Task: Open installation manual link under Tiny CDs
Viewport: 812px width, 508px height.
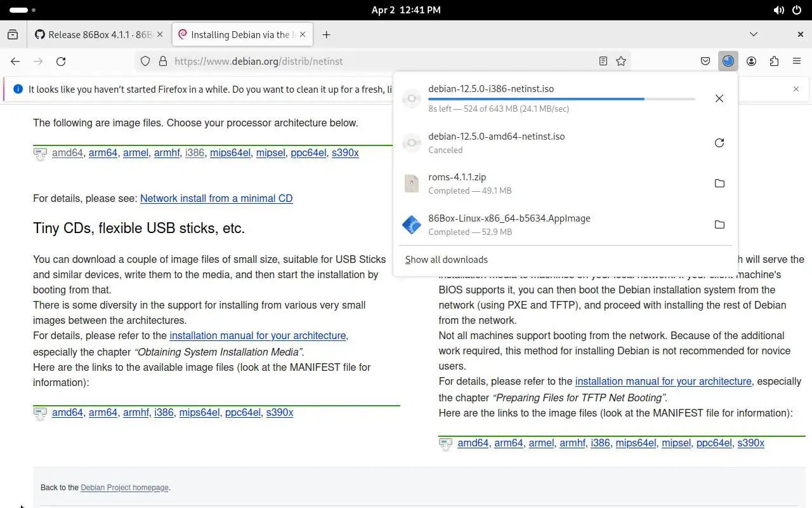Action: tap(258, 335)
